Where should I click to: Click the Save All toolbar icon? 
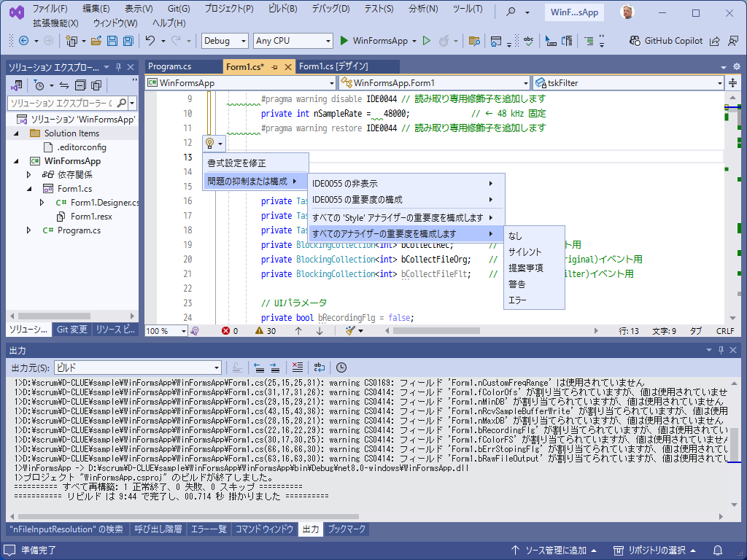(x=128, y=41)
